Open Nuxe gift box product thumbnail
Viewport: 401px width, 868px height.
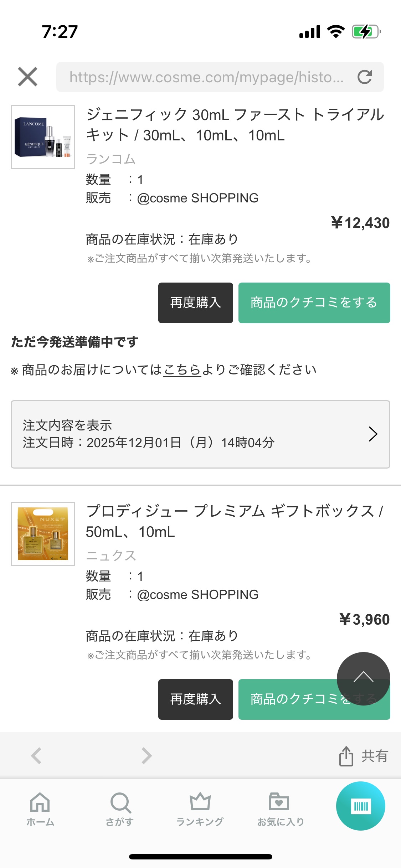coord(43,533)
